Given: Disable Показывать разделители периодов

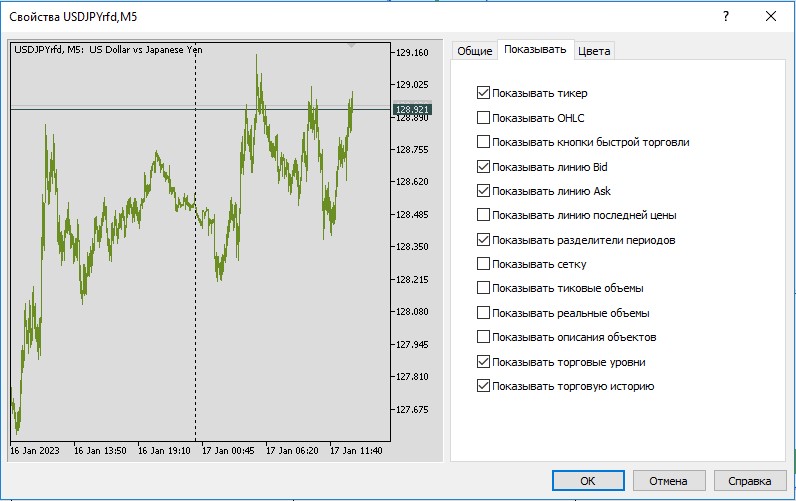Looking at the screenshot, I should click(x=483, y=240).
